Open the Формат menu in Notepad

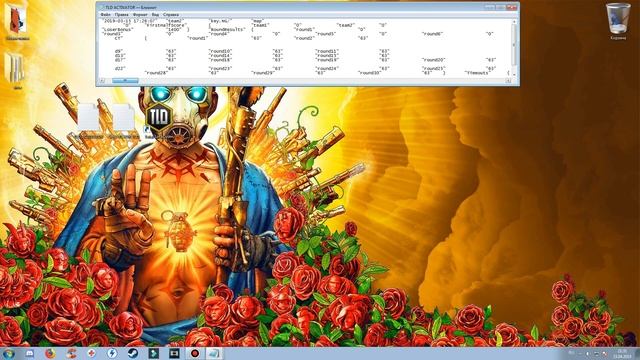(x=140, y=15)
